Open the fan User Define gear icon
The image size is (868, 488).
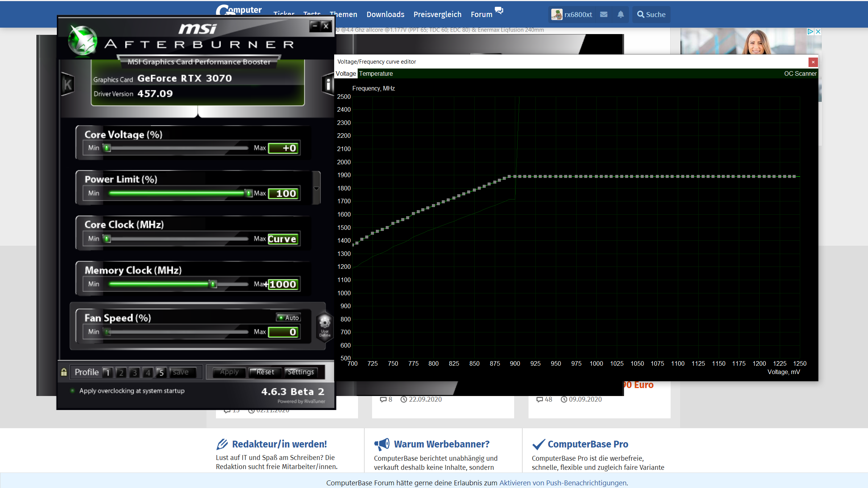[x=325, y=327]
